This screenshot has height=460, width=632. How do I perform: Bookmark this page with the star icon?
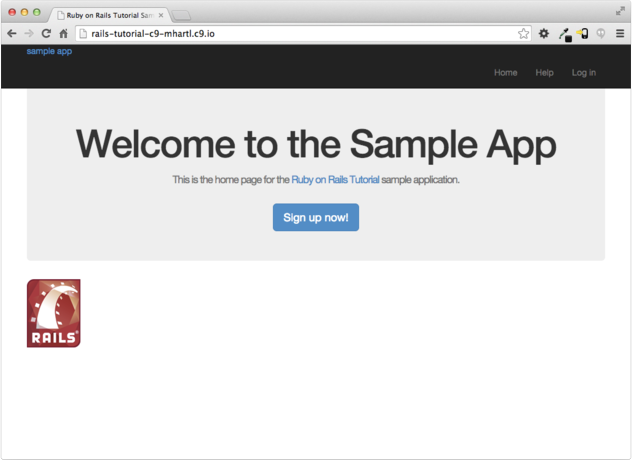(x=523, y=33)
